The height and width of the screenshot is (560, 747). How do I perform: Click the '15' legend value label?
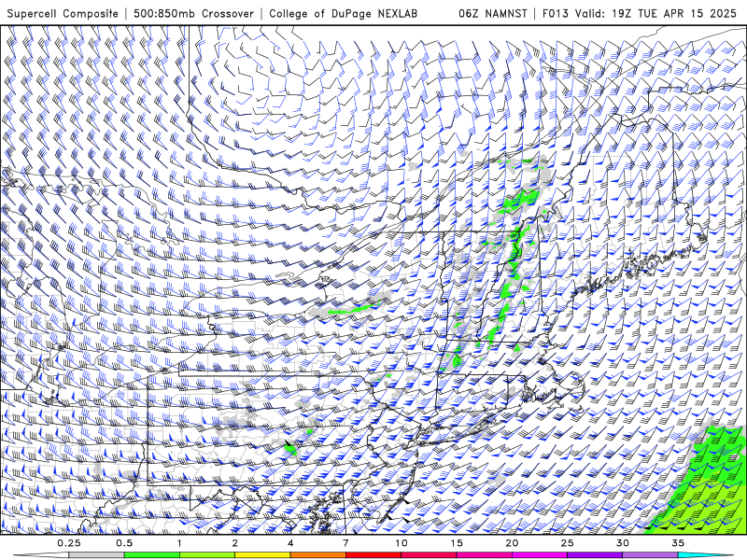457,543
